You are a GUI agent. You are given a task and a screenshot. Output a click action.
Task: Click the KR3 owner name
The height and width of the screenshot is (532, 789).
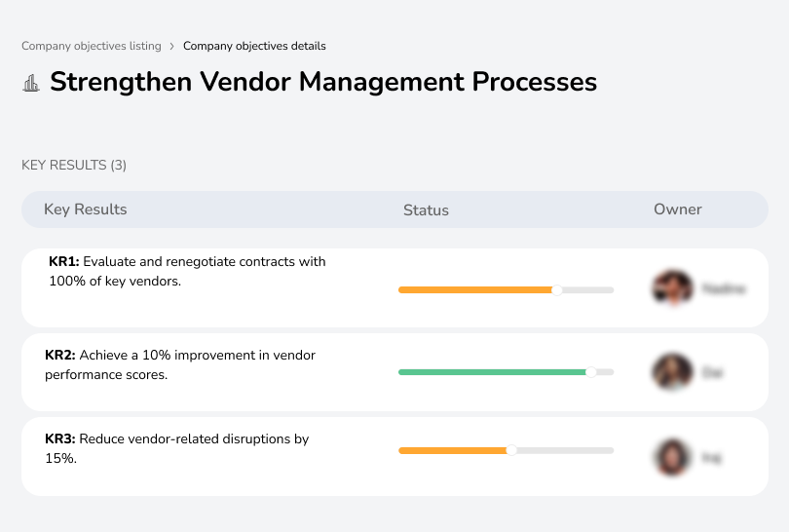(711, 457)
